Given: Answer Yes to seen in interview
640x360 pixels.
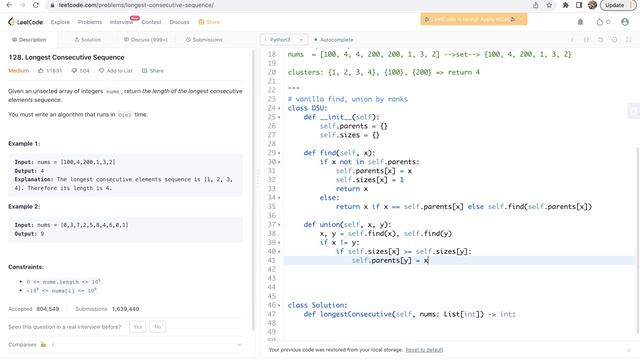Looking at the screenshot, I should 138,327.
